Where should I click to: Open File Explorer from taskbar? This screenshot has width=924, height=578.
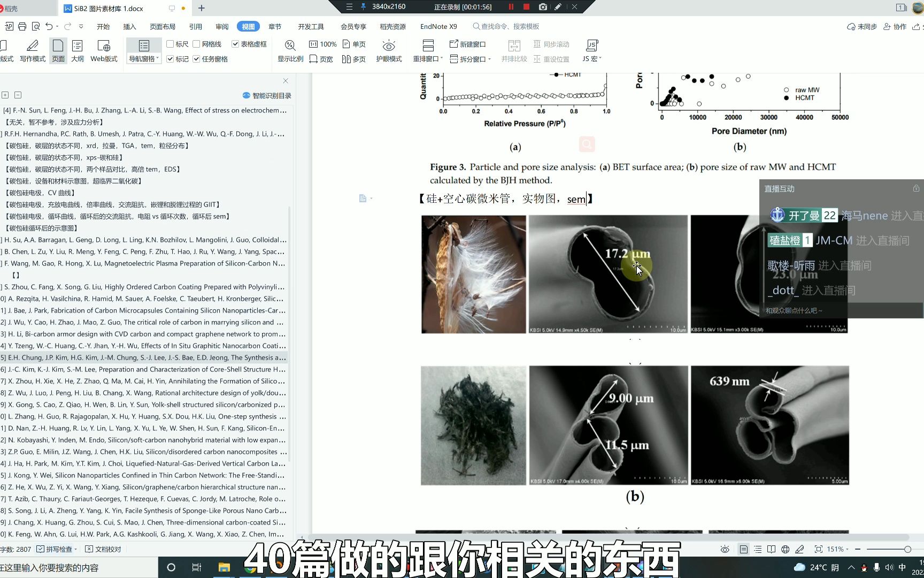224,567
